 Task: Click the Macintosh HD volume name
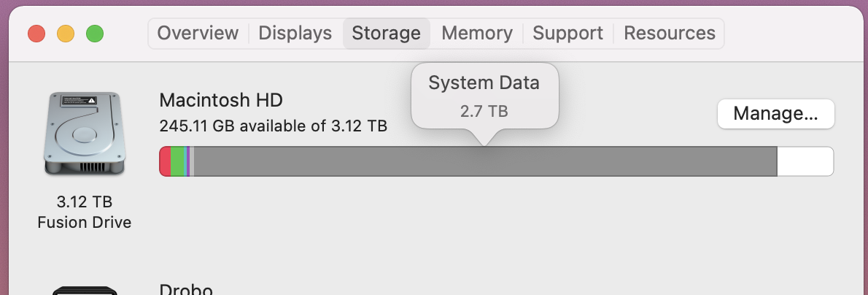(x=220, y=100)
